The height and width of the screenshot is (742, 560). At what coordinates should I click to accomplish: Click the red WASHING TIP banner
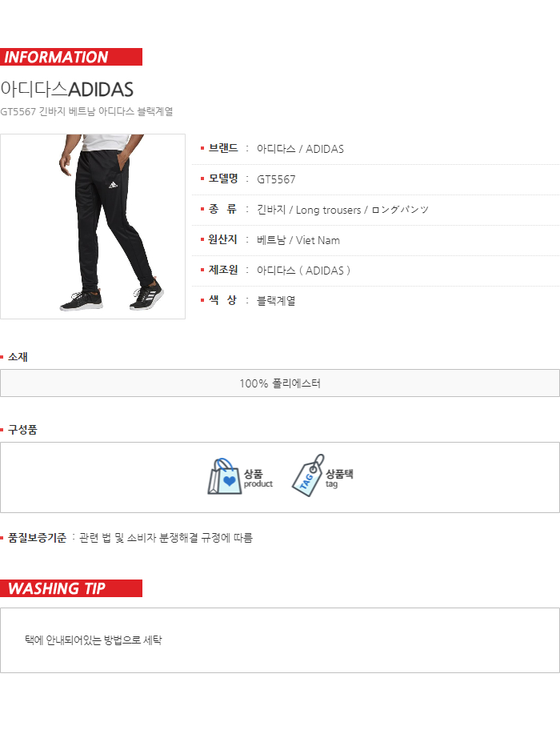pyautogui.click(x=71, y=588)
